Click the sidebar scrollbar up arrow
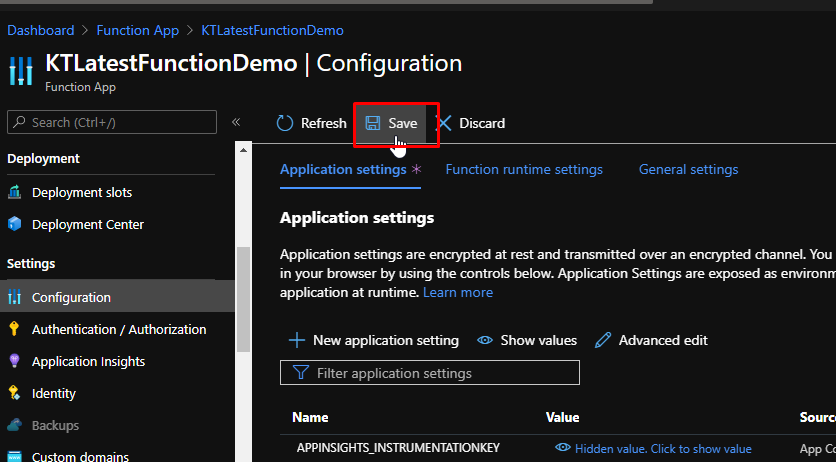 tap(243, 150)
